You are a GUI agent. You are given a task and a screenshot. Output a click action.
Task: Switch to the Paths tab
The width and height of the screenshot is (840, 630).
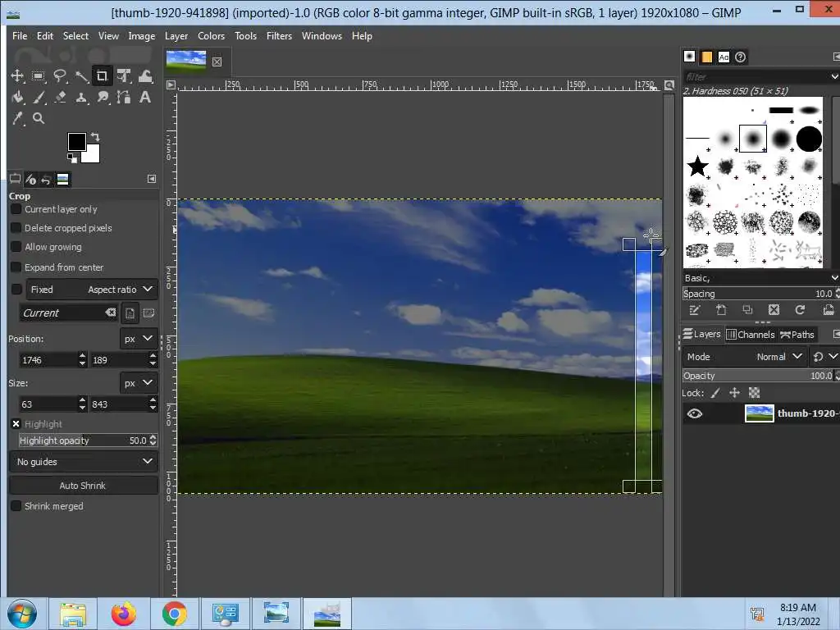point(797,335)
